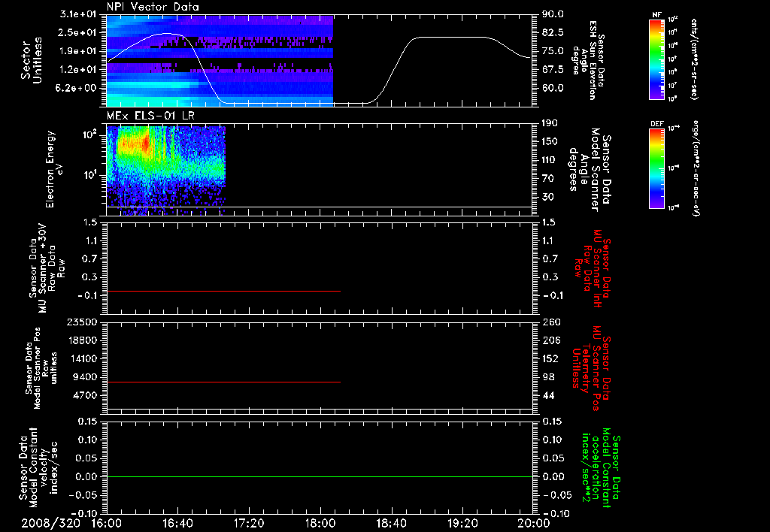Select the Model Scanner Angle degrees label
The width and height of the screenshot is (770, 532).
[x=590, y=169]
